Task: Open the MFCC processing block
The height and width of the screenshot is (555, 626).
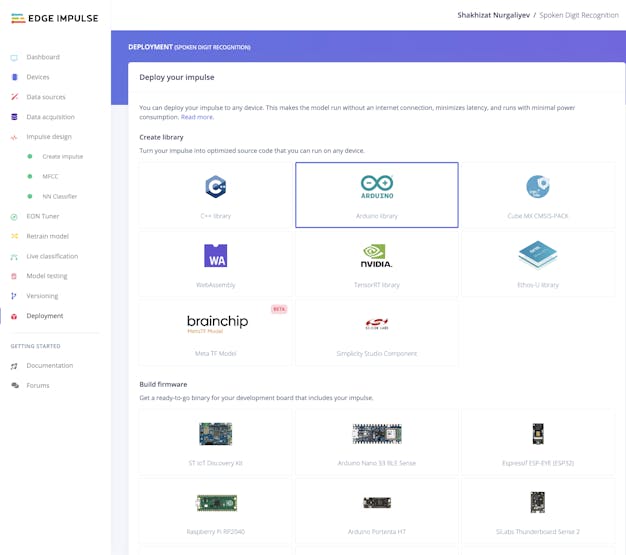Action: click(x=50, y=176)
